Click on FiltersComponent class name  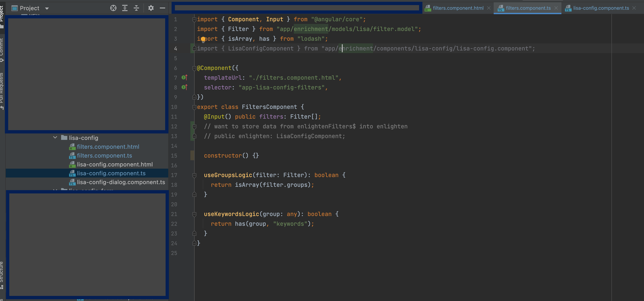pos(269,107)
